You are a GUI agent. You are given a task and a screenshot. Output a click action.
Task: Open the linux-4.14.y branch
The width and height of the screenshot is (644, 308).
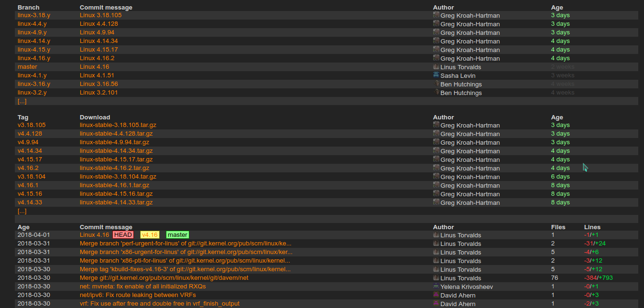(33, 41)
